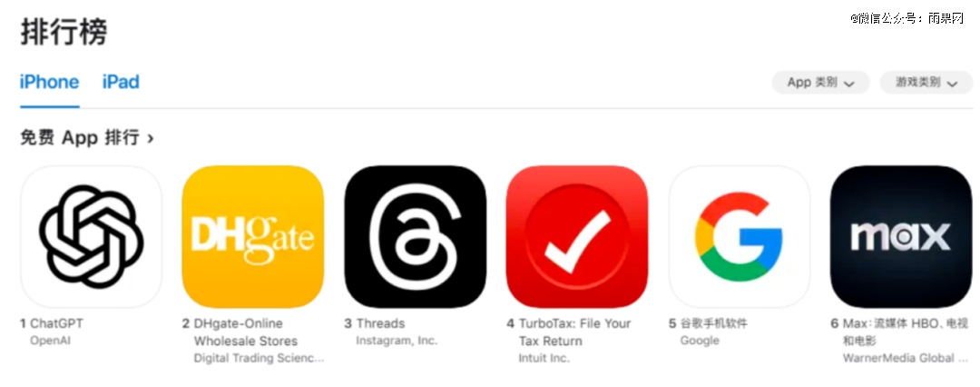980x387 pixels.
Task: Expand the 游戏类别 dropdown
Action: click(926, 83)
